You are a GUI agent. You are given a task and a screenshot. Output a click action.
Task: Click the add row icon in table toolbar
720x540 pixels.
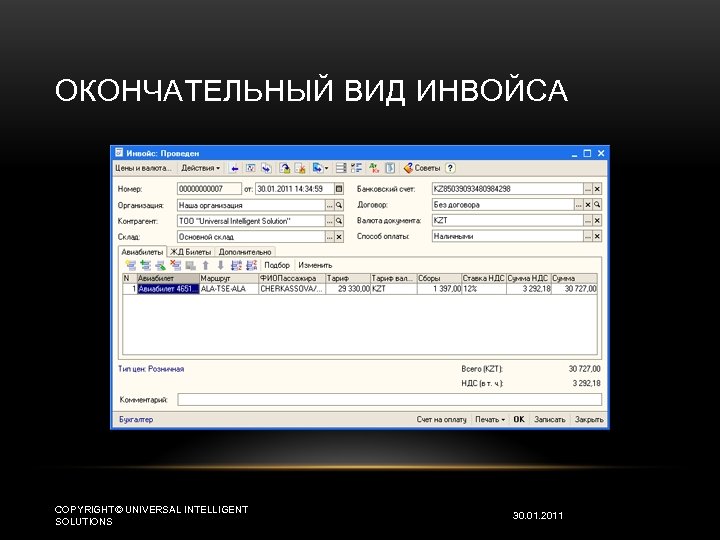click(x=131, y=265)
